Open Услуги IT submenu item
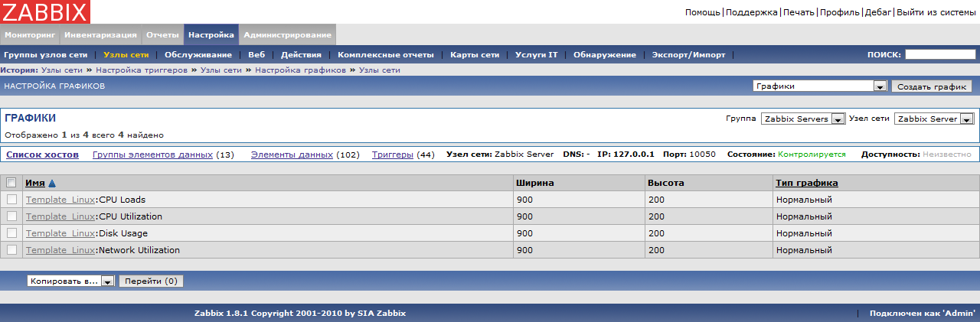Screen dimensions: 980x322 click(537, 55)
